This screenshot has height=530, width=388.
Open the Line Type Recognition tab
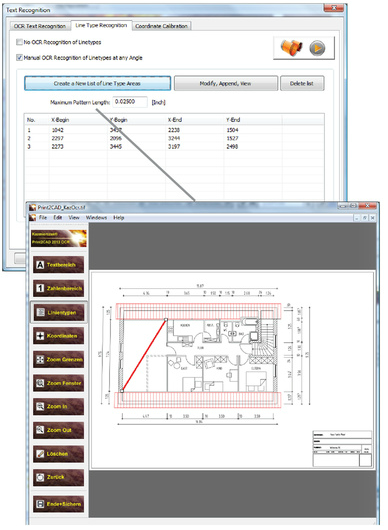tap(101, 25)
